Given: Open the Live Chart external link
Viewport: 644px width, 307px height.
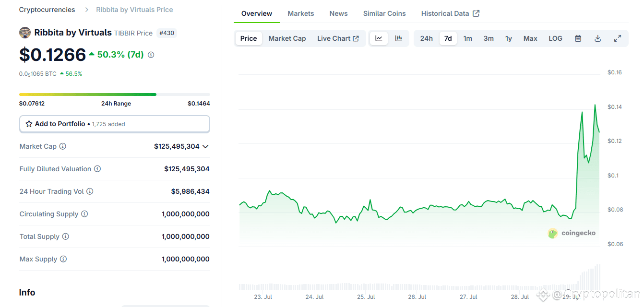Looking at the screenshot, I should point(355,38).
